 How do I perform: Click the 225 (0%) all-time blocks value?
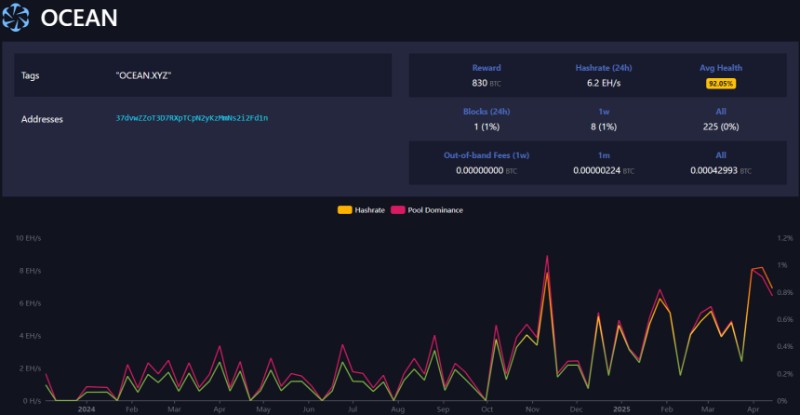click(x=720, y=127)
